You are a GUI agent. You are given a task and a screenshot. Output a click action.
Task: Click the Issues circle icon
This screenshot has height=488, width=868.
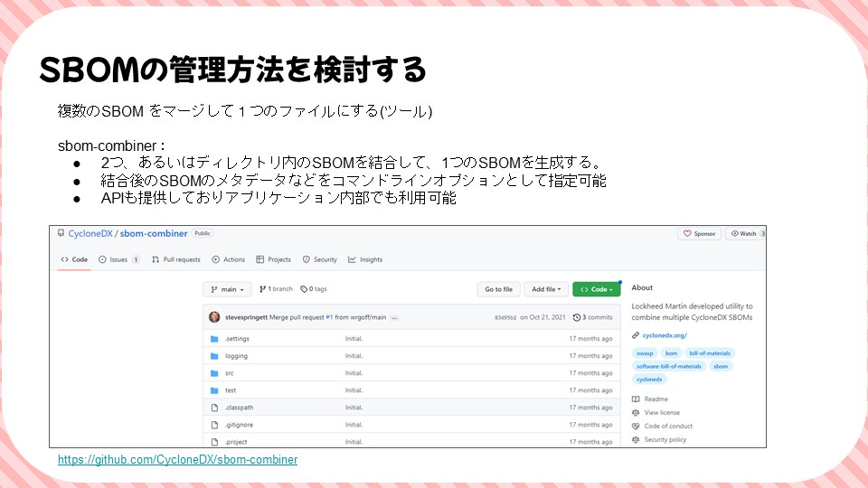pos(102,259)
